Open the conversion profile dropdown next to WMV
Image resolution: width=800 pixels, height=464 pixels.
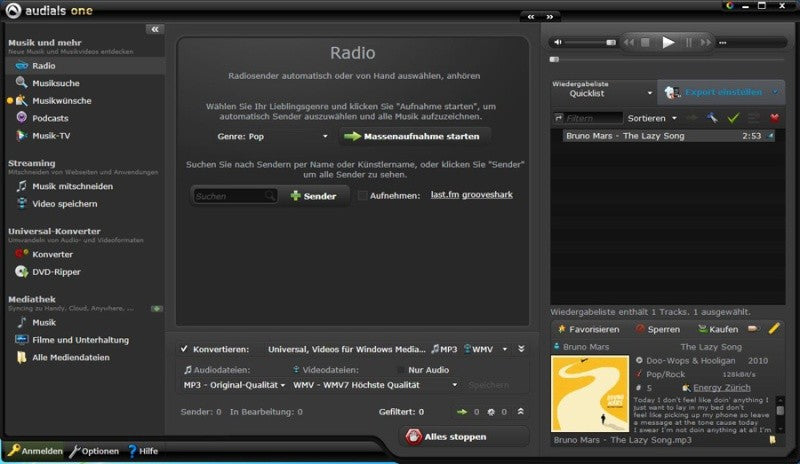505,349
